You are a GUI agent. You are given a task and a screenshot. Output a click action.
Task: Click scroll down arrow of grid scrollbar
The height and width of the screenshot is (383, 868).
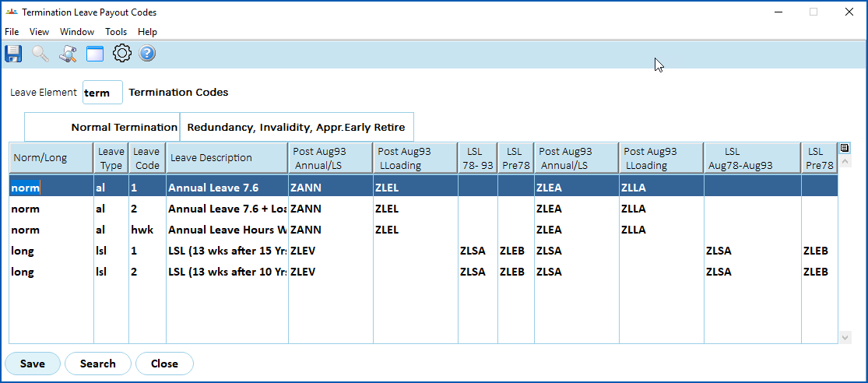845,337
